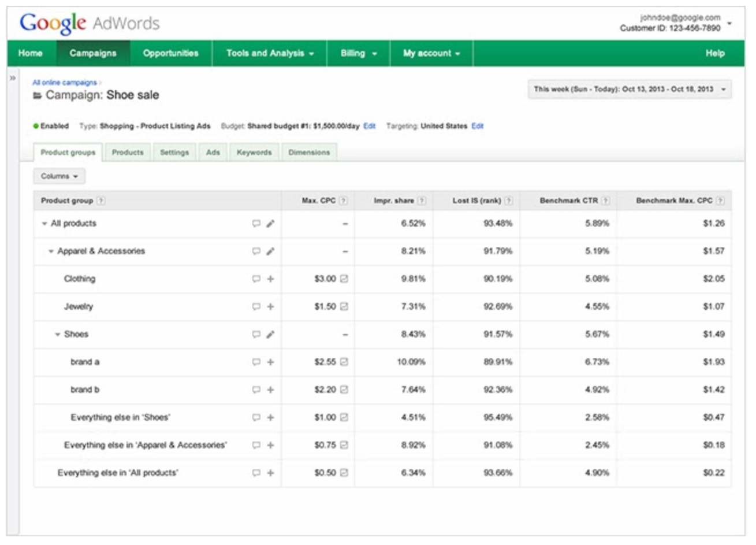Click Edit link next to Targeting

[478, 126]
